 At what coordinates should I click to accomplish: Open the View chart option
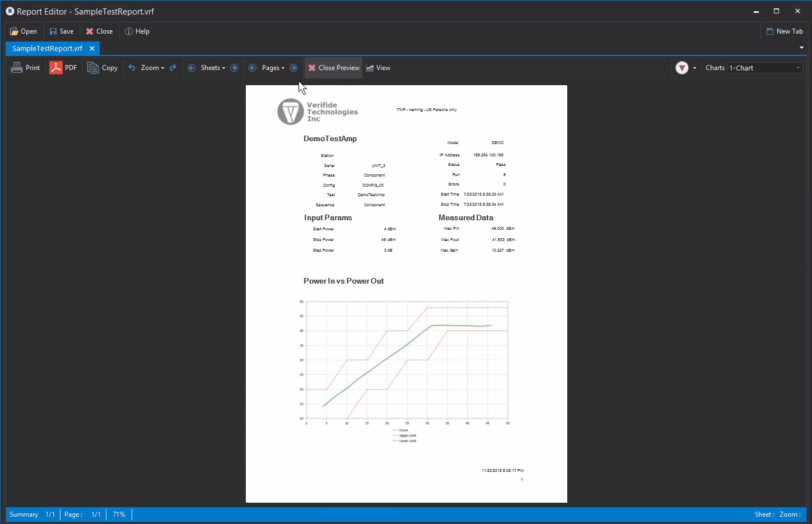point(378,67)
